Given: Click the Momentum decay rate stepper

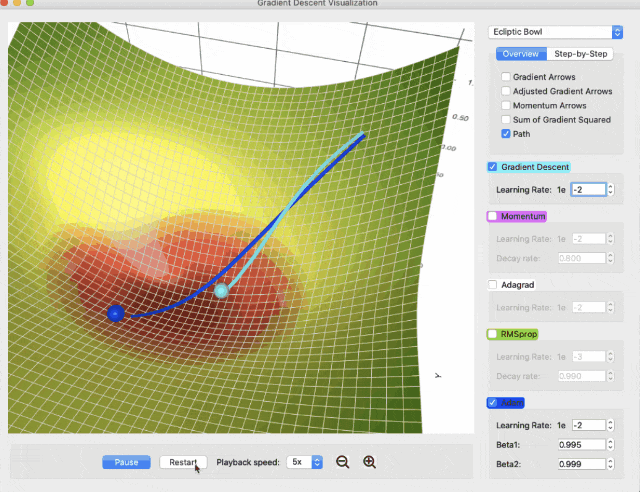Looking at the screenshot, I should (x=611, y=258).
